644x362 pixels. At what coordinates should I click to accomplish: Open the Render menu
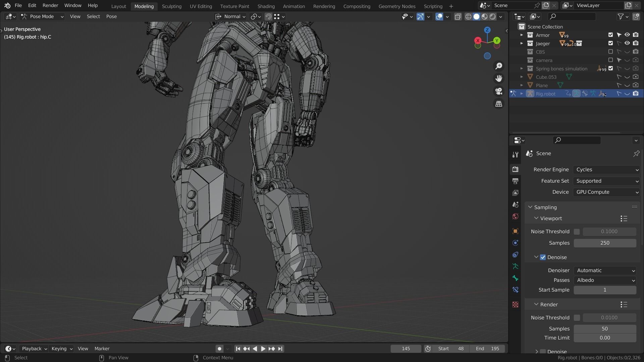coord(50,5)
